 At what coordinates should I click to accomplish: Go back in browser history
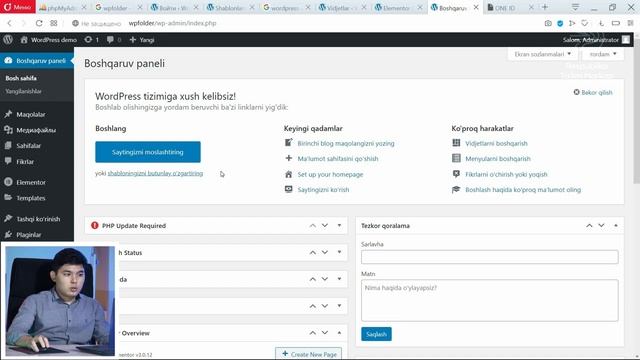[x=9, y=23]
